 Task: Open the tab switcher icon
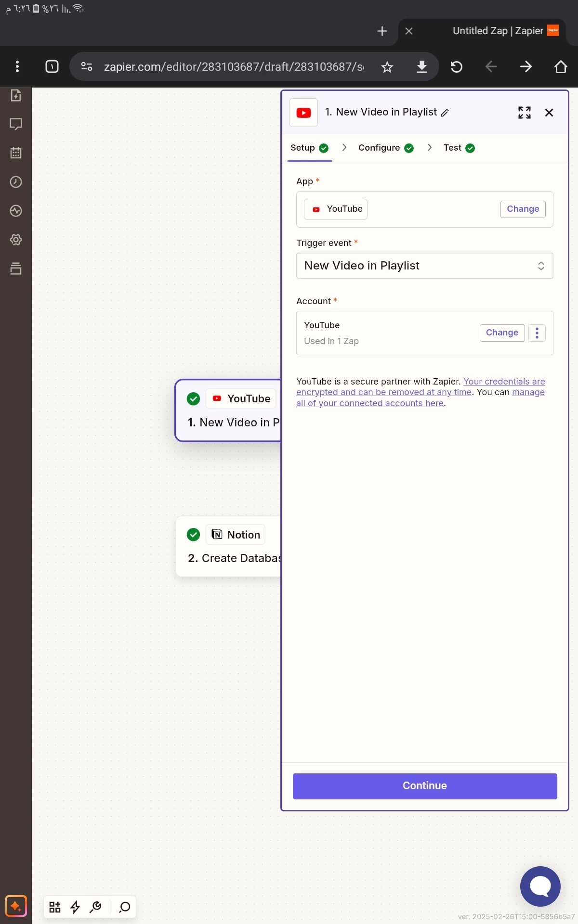click(x=52, y=66)
